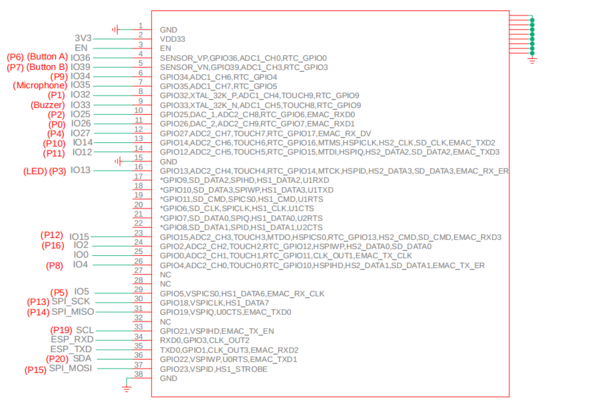This screenshot has width=600, height=408.
Task: Select the IO4 net label
Action: click(80, 264)
